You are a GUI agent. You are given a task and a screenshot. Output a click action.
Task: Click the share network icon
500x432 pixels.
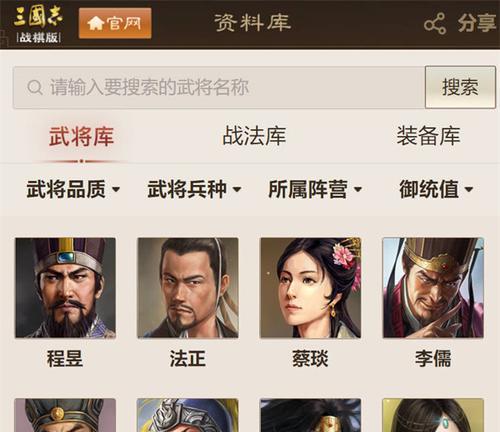[435, 24]
